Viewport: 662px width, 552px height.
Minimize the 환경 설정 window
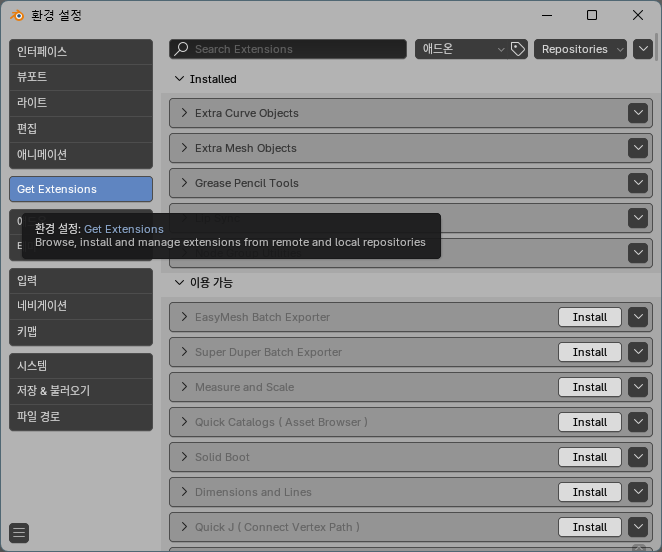tap(547, 16)
